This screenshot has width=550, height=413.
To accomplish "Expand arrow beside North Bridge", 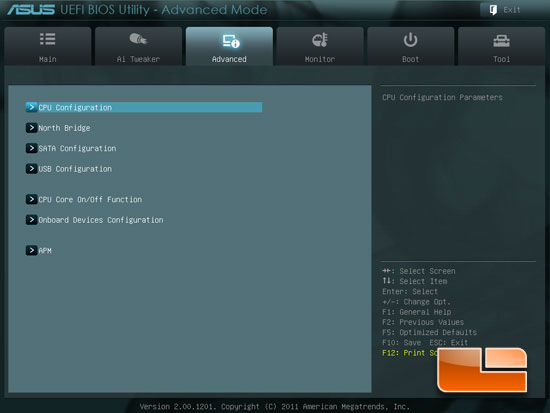I will (32, 128).
